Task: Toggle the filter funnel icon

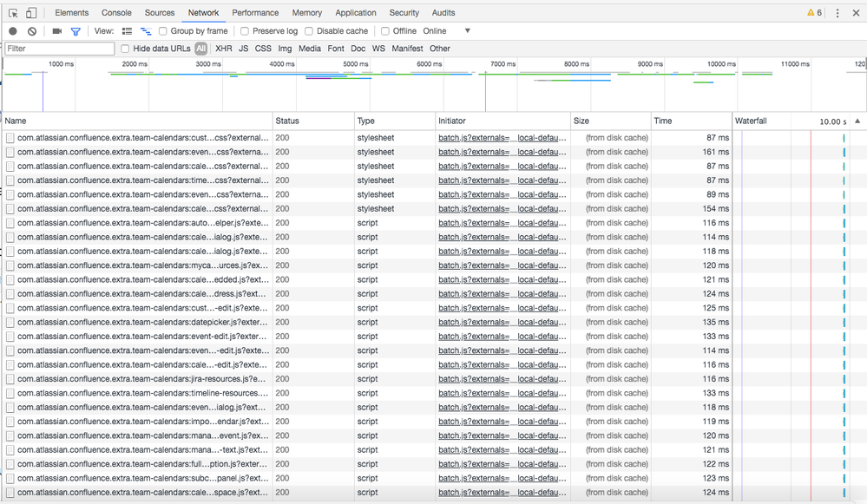Action: (x=76, y=31)
